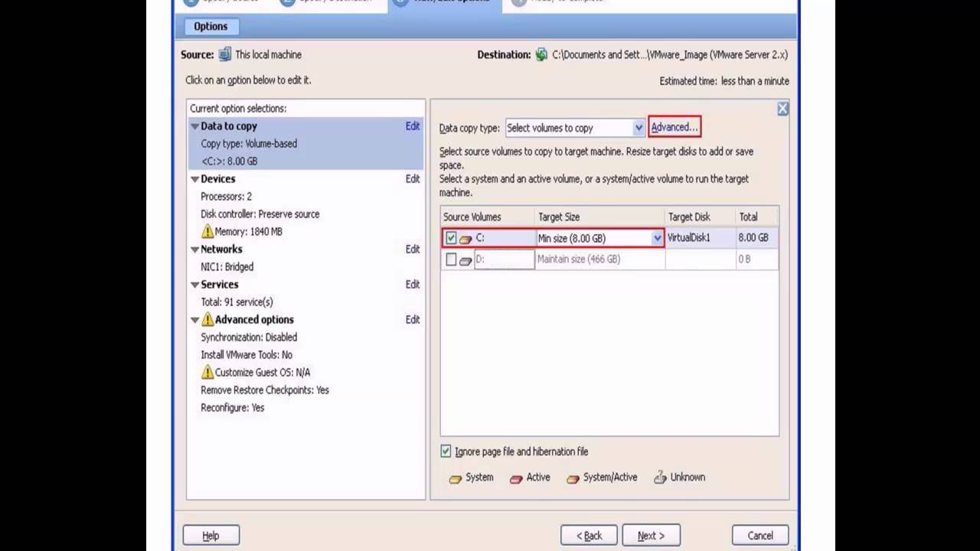Click the 8.00 GB total cell
The width and height of the screenshot is (980, 551).
(x=757, y=238)
